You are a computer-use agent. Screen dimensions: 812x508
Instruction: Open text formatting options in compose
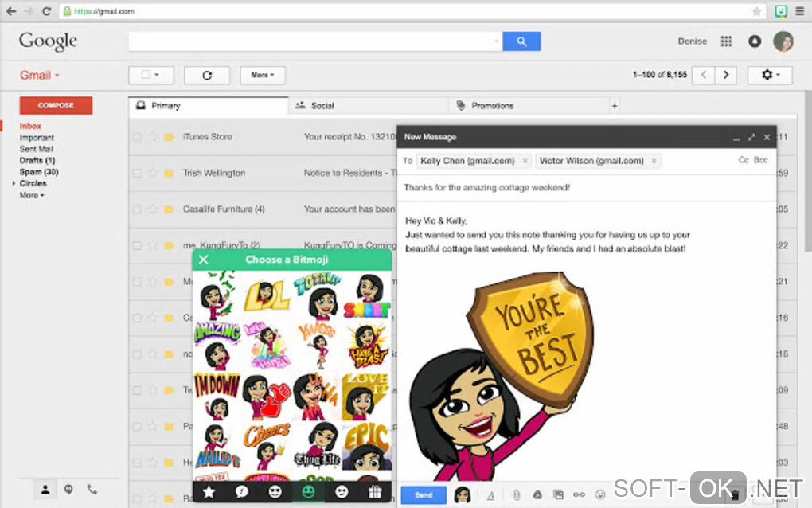click(x=490, y=495)
